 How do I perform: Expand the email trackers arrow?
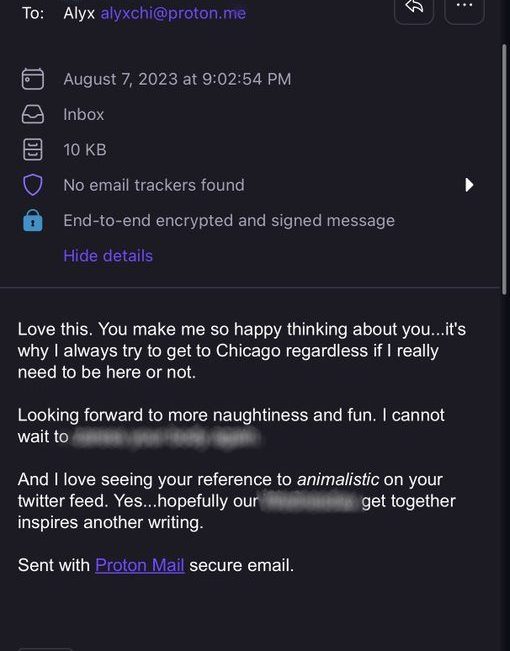[x=469, y=185]
